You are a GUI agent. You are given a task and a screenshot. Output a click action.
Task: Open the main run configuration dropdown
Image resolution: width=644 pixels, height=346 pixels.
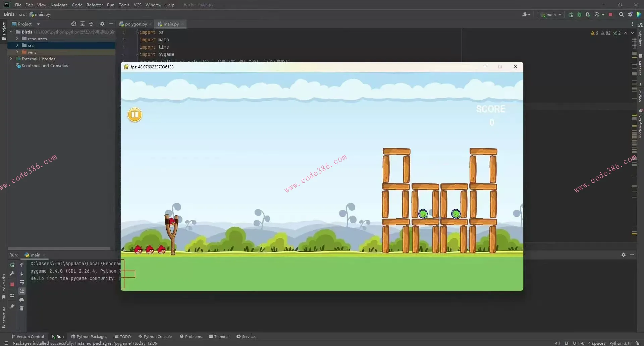click(x=550, y=15)
